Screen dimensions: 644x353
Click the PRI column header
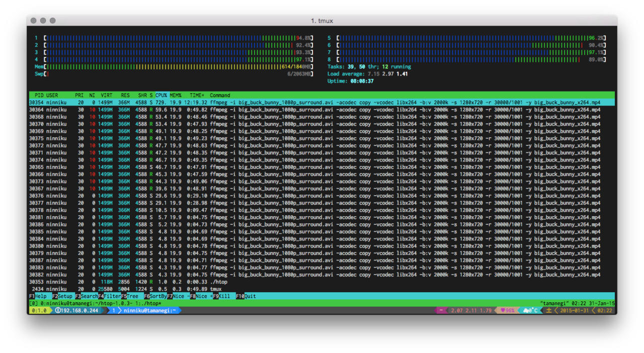(x=79, y=95)
